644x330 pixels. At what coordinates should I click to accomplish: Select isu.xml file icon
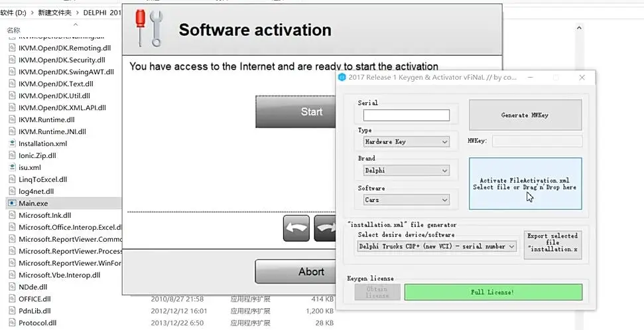(13, 167)
